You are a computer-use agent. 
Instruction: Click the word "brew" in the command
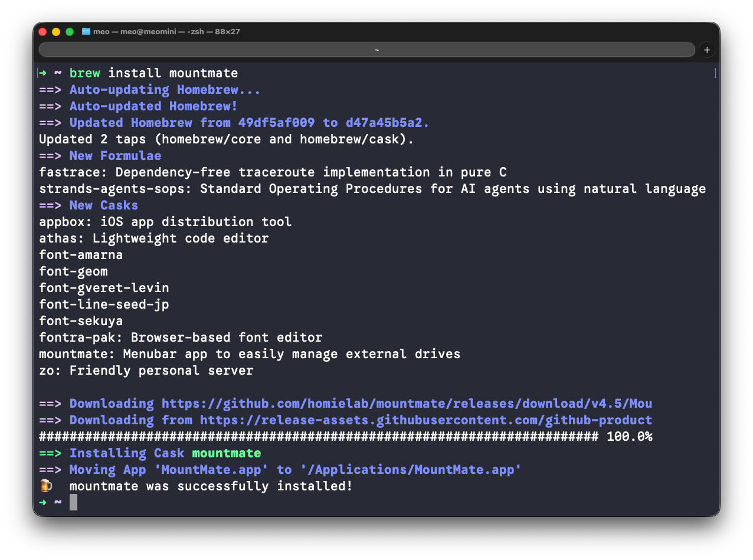85,73
